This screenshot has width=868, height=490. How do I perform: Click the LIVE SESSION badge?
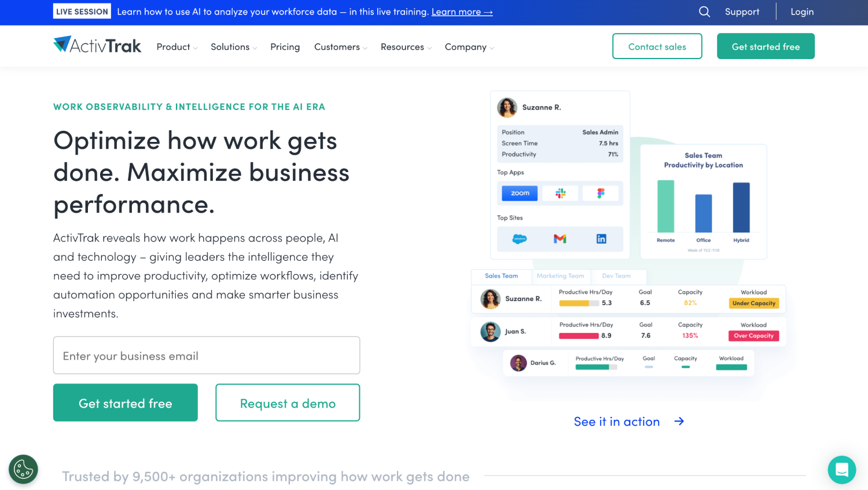coord(82,12)
